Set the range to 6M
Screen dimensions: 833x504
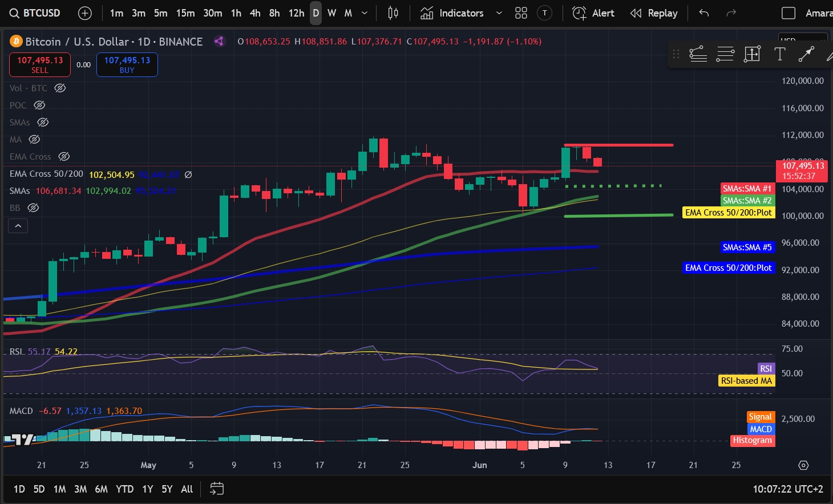coord(101,489)
